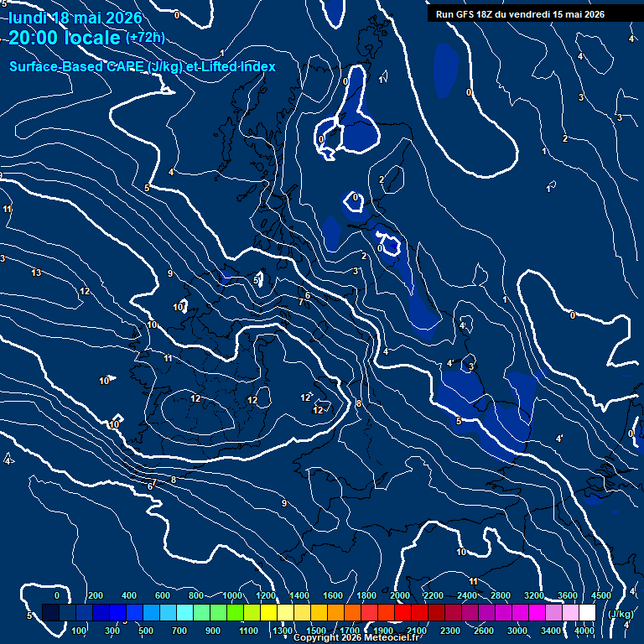Click the "1500" legend value
The image size is (644, 644).
[x=316, y=631]
